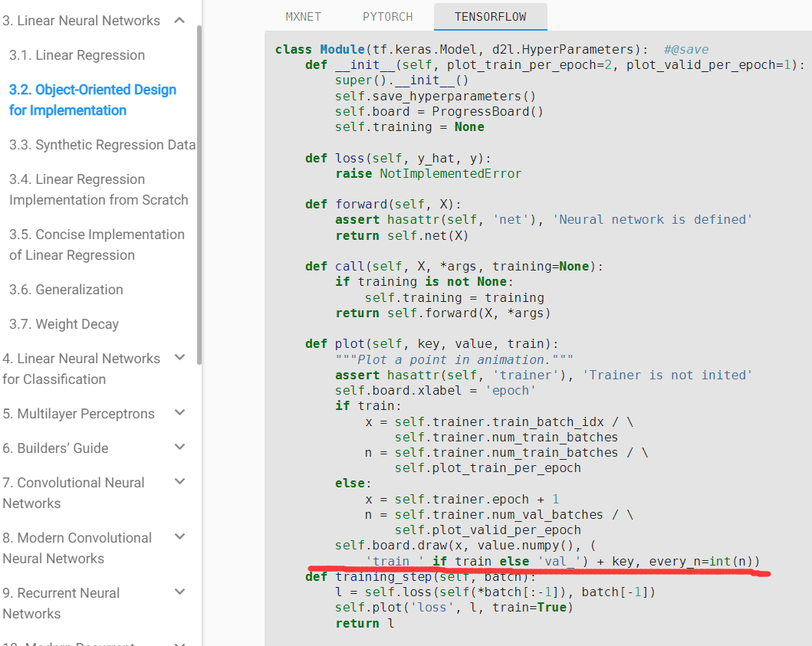
Task: Open section 3.1 Linear Regression
Action: point(77,55)
